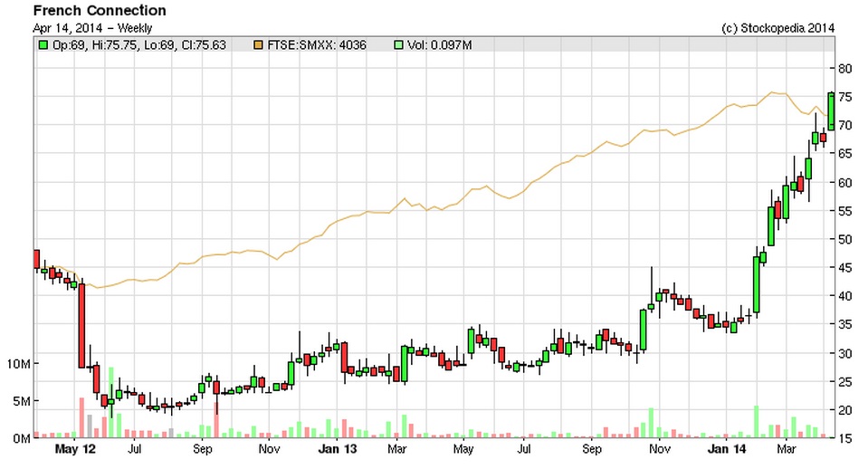
Task: Click the 'May 12' x-axis label
Action: pyautogui.click(x=75, y=449)
